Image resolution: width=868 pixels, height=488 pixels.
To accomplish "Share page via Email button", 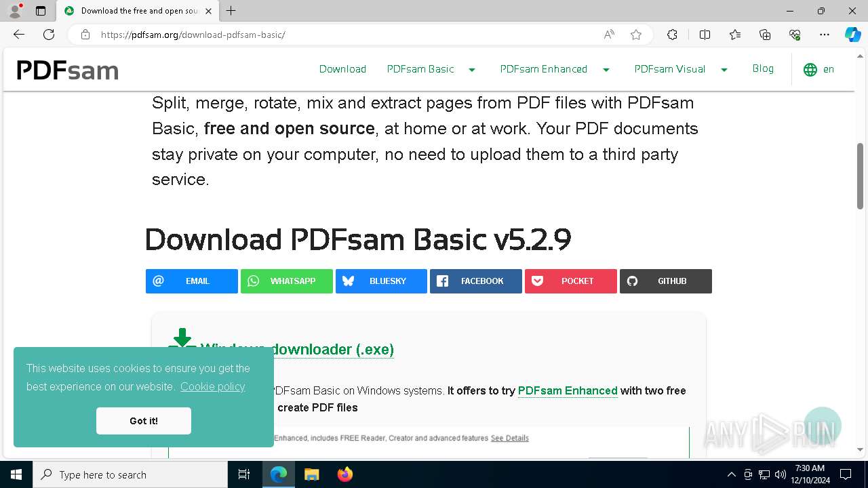I will (x=192, y=281).
